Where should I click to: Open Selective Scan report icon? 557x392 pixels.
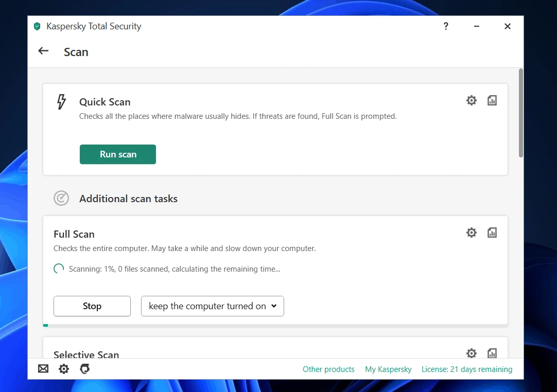click(x=492, y=353)
